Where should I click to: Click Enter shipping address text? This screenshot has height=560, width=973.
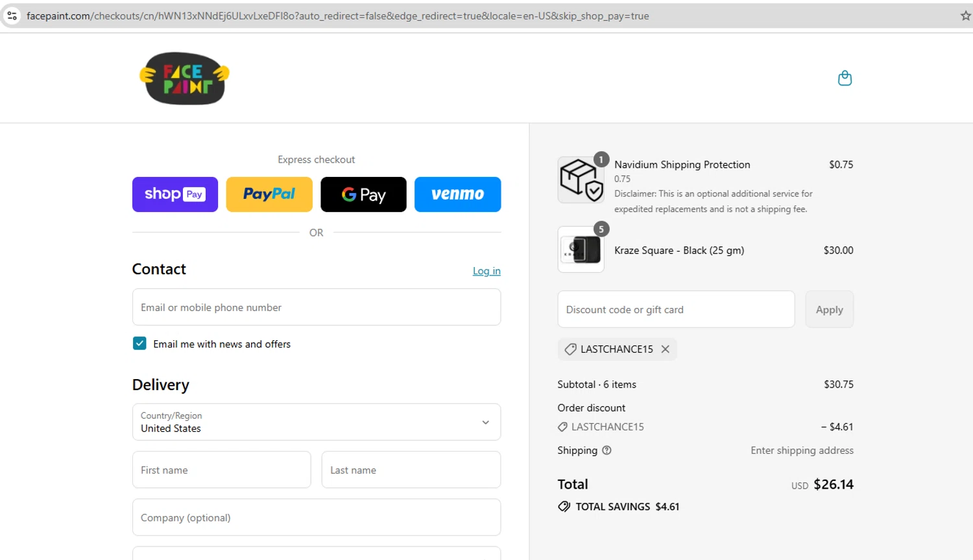tap(802, 450)
